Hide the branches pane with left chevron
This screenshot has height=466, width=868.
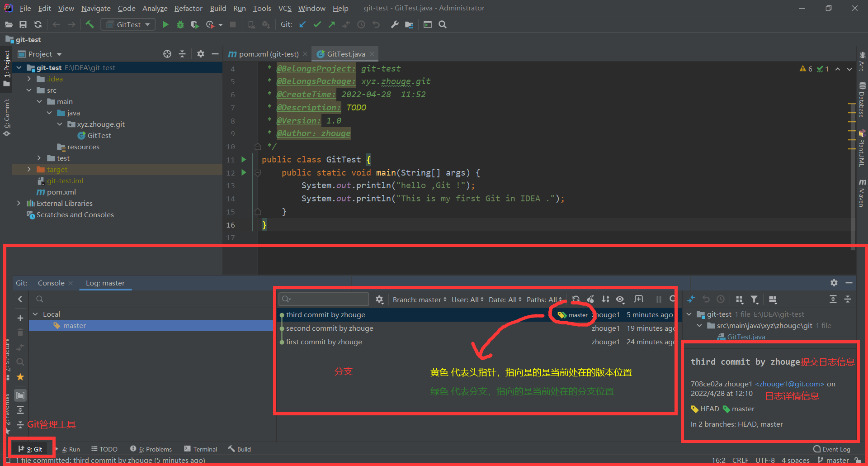pos(20,299)
